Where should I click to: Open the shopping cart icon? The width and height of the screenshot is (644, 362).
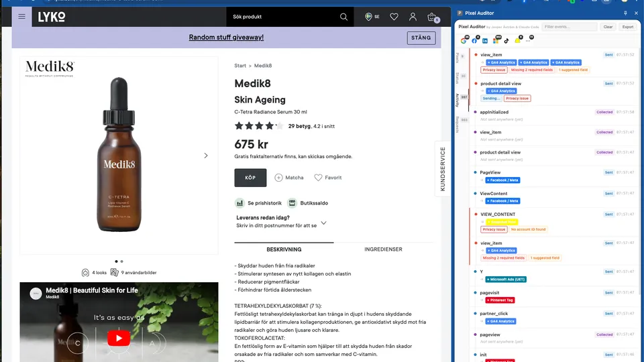point(433,17)
